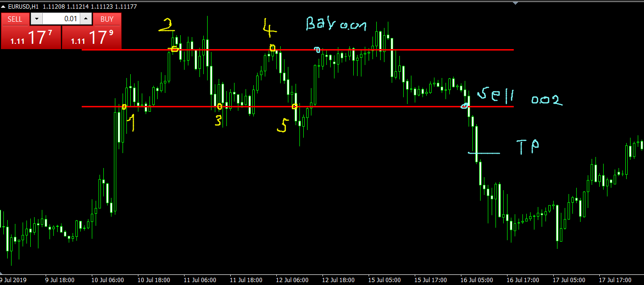
Task: Click the 12 Jul 18:00 time axis label
Action: [x=338, y=280]
